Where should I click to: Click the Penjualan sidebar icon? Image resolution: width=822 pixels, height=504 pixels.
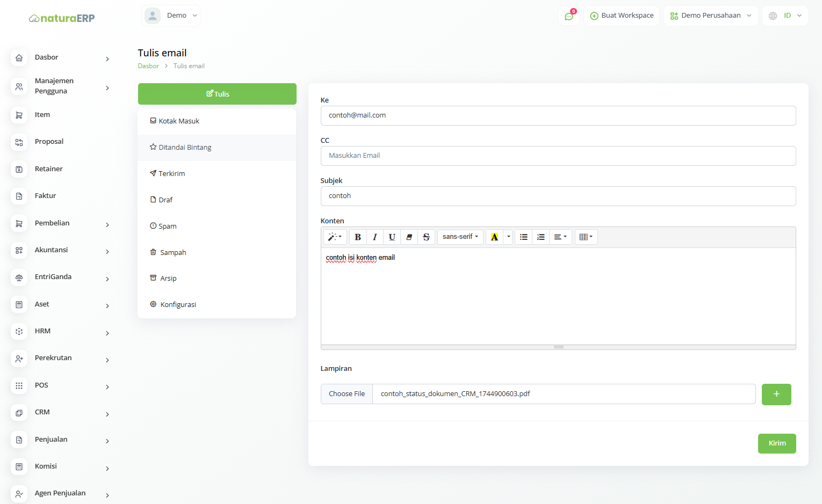coord(19,440)
